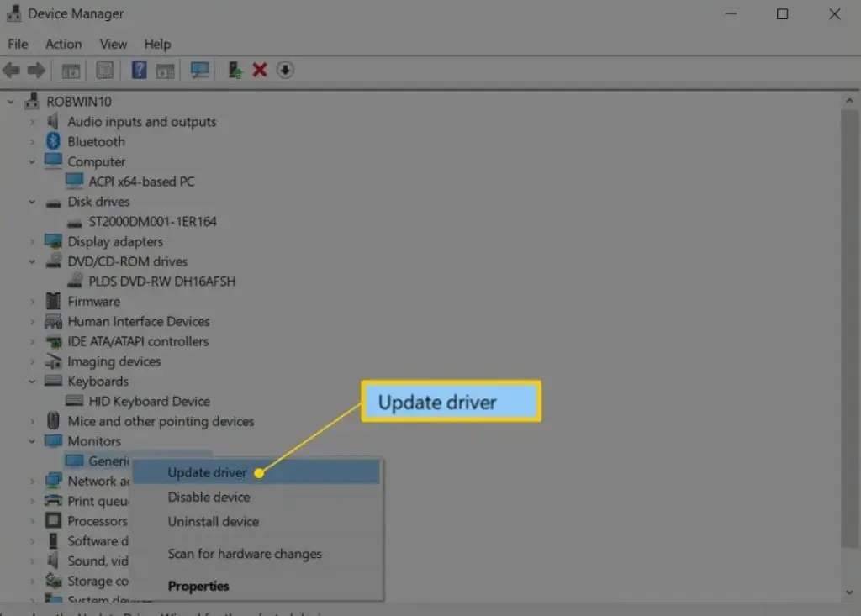Click the Scan for hardware changes monitor icon
861x616 pixels.
coord(200,71)
